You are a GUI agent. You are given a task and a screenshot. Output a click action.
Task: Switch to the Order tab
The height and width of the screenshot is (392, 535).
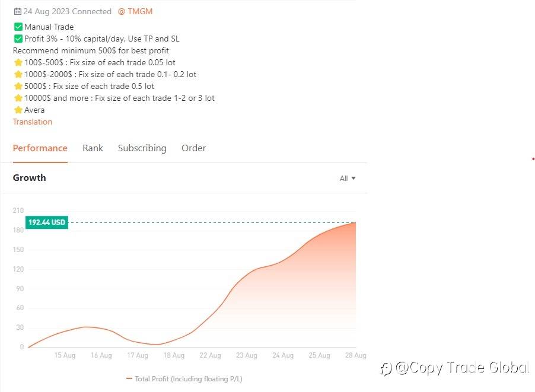(x=193, y=148)
